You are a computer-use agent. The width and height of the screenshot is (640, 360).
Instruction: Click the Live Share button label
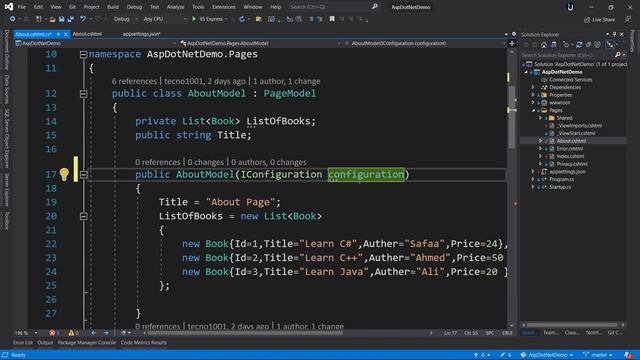pos(603,20)
